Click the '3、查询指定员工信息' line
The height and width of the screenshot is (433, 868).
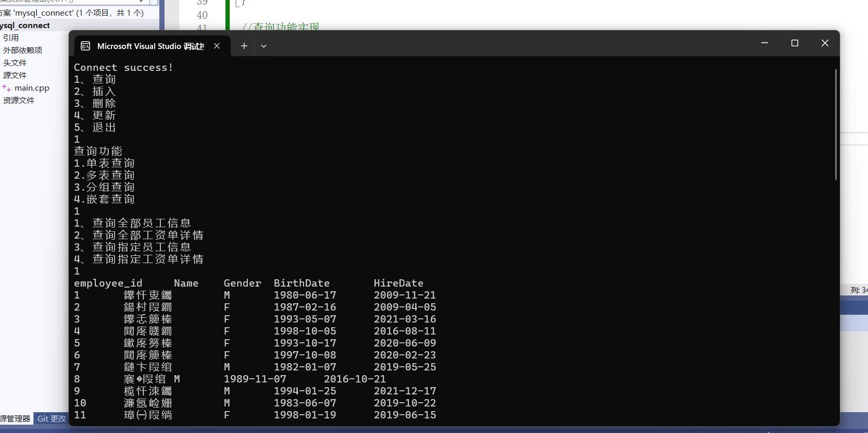[132, 247]
